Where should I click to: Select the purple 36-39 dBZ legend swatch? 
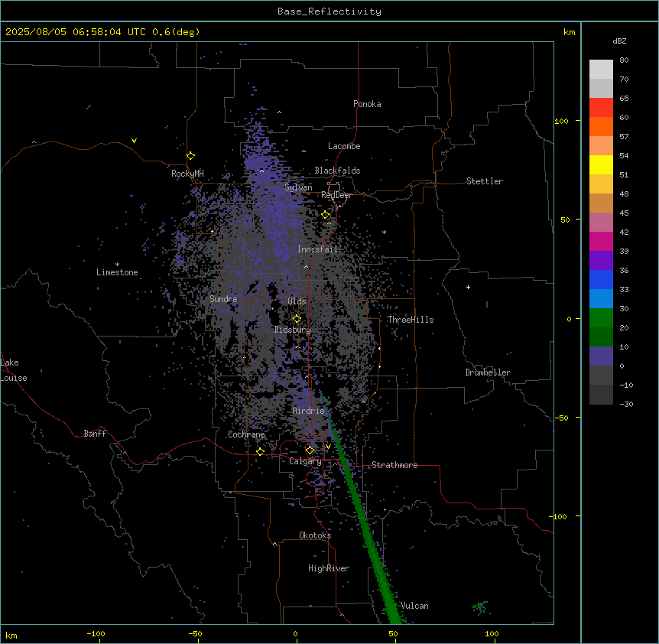tap(601, 261)
